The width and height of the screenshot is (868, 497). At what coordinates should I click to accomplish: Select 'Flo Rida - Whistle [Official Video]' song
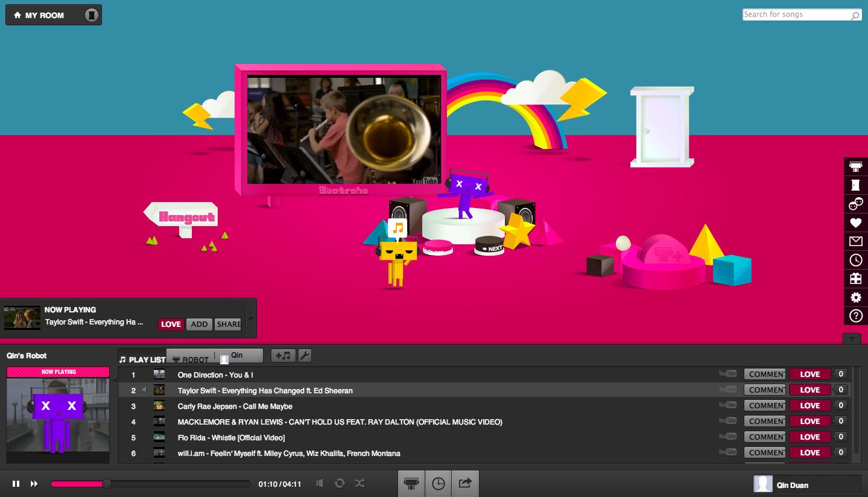231,437
